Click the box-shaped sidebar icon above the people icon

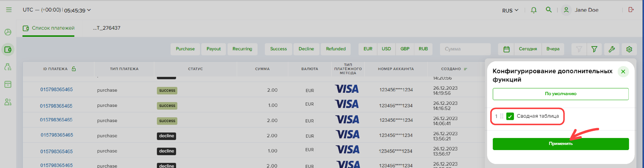[x=8, y=84]
